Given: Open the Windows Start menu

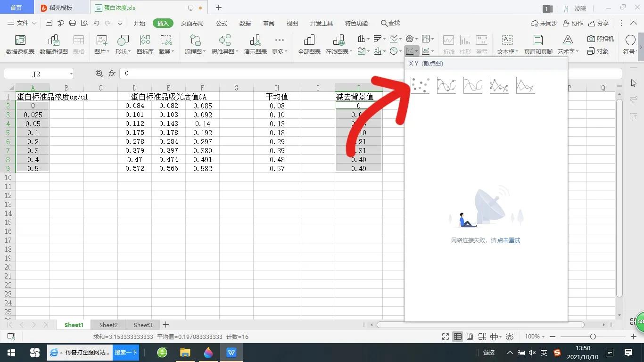Looking at the screenshot, I should 11,353.
